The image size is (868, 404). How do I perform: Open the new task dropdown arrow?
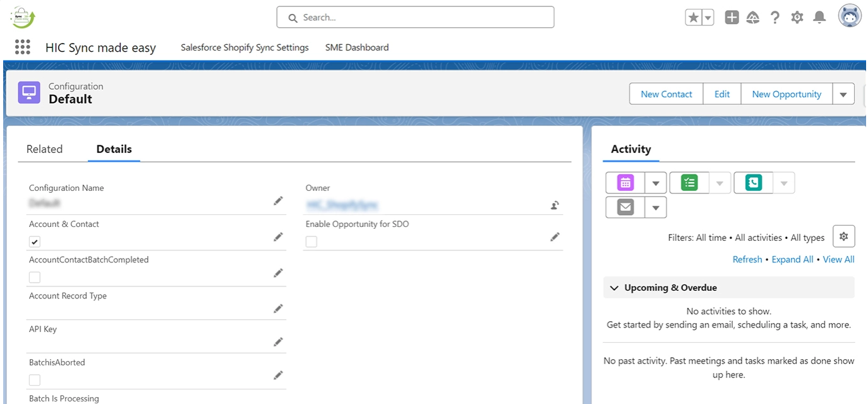click(x=720, y=183)
